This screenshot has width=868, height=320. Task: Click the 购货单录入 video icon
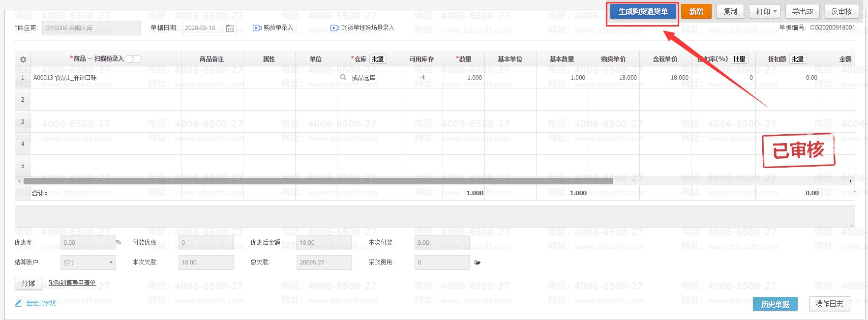coord(257,28)
